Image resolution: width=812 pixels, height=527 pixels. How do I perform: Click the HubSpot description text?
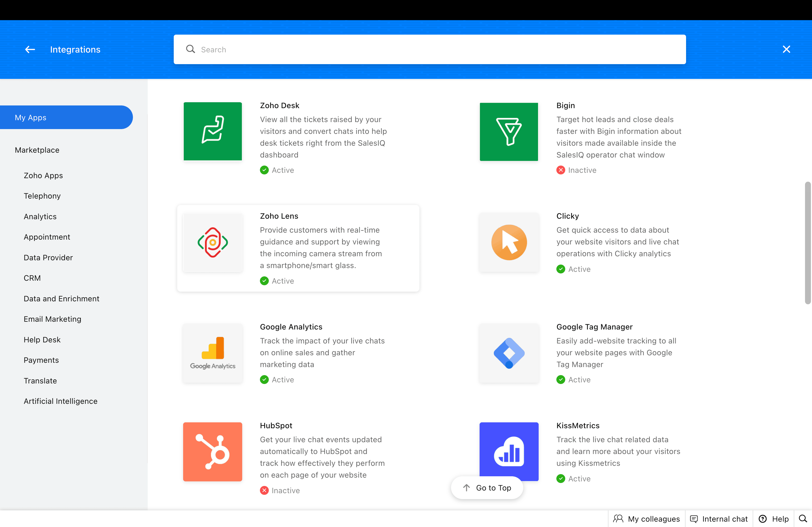coord(322,458)
